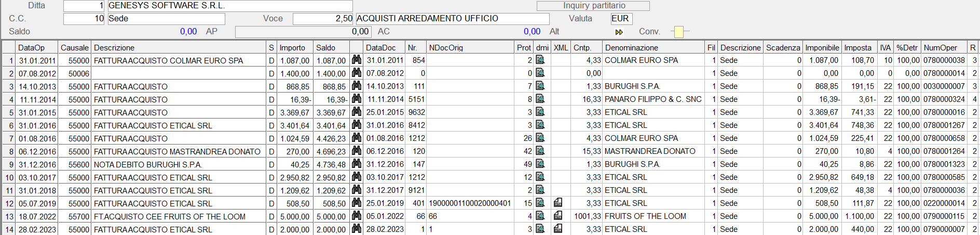This screenshot has height=235, width=980.
Task: Open binoculars lookup for 11.11.2014 row
Action: [356, 99]
